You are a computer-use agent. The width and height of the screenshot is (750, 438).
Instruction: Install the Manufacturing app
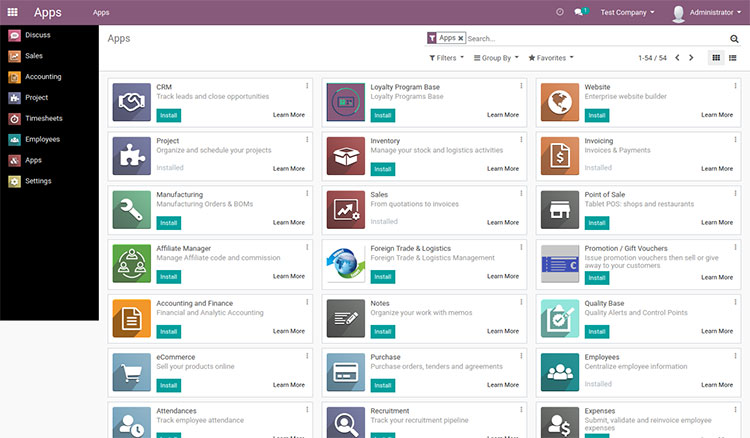click(168, 222)
